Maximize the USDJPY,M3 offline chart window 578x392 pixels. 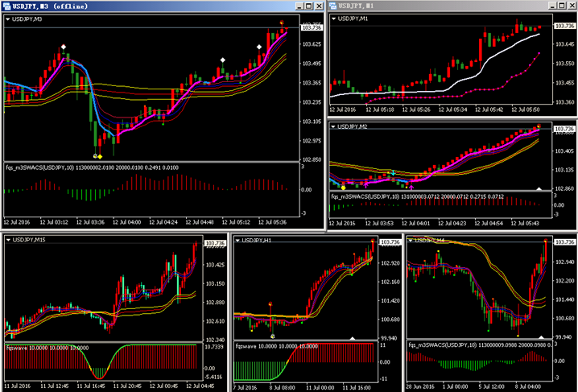point(307,6)
